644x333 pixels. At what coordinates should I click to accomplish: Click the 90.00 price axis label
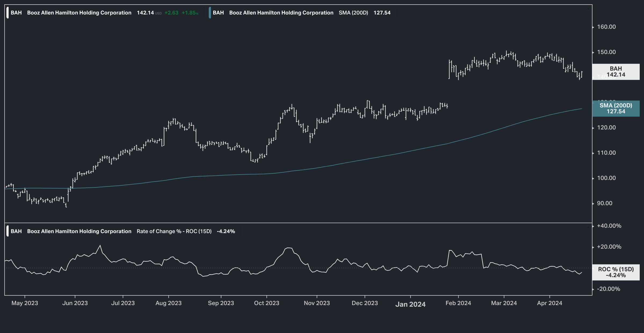tap(605, 203)
